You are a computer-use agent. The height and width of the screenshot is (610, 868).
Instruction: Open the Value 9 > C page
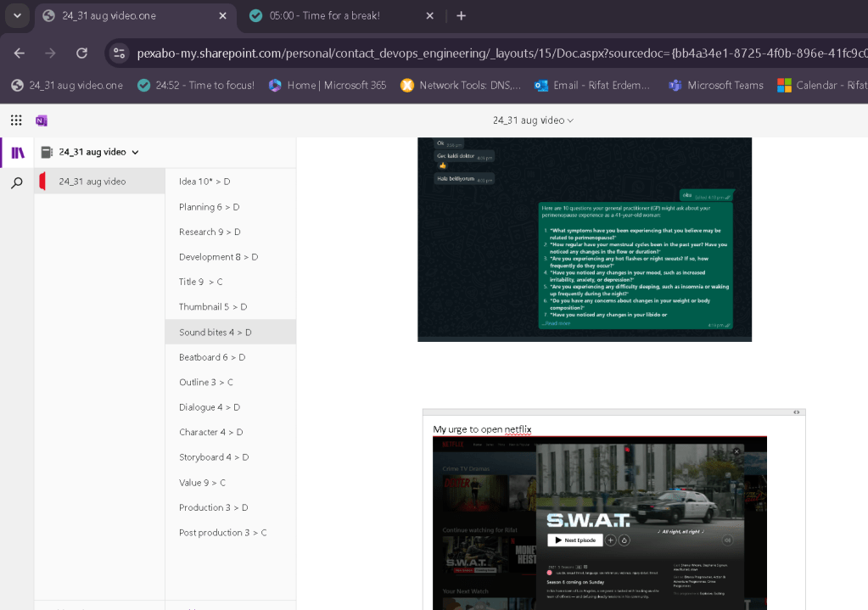click(x=230, y=482)
